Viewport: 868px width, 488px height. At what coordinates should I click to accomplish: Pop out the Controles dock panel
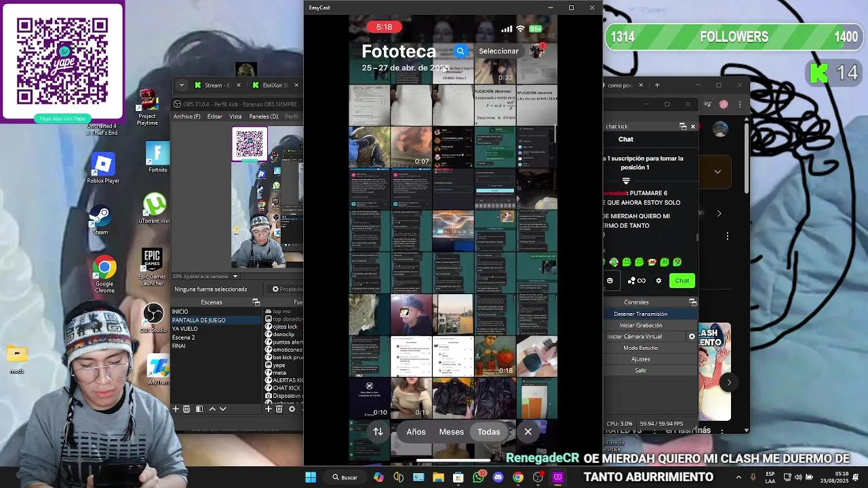click(x=692, y=302)
